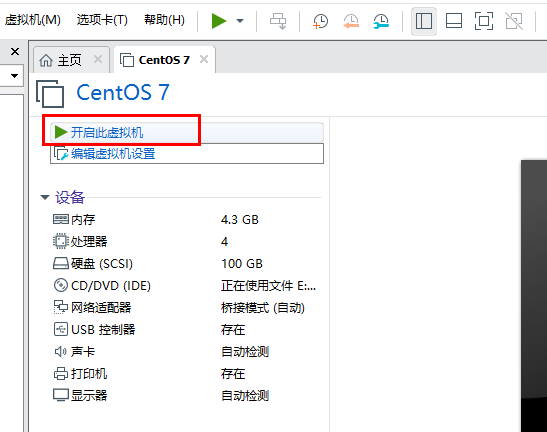Click the 打印机 printer icon
547x432 pixels.
(x=61, y=373)
